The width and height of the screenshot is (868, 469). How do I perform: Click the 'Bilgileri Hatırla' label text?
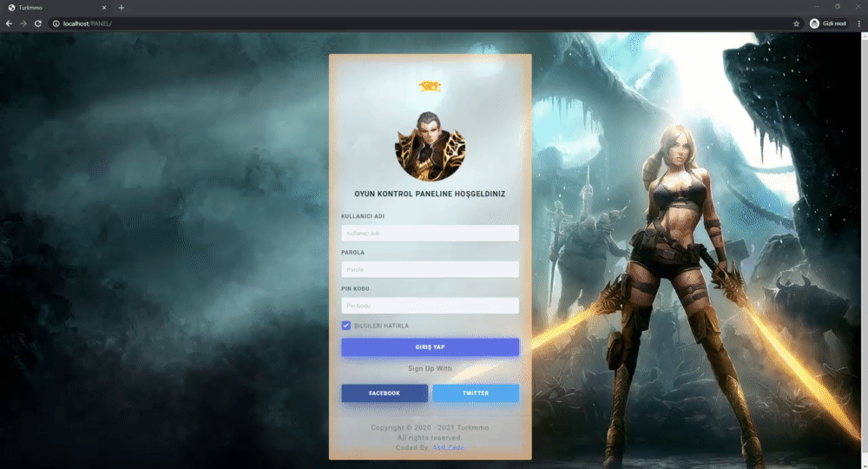click(x=381, y=326)
